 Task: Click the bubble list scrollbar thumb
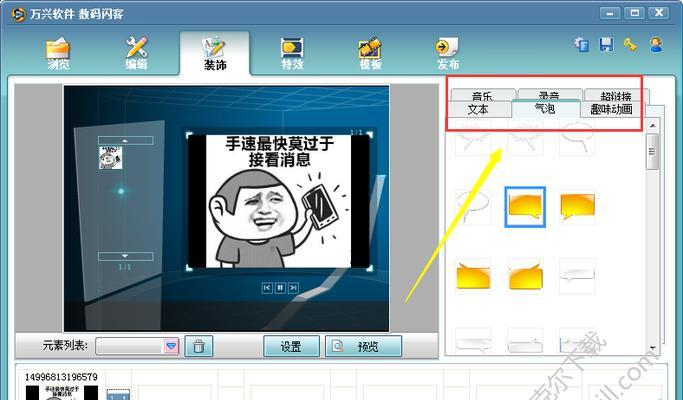tap(652, 152)
